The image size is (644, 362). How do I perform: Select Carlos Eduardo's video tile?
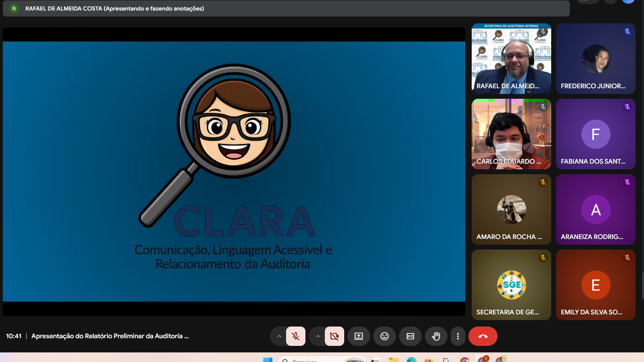(x=511, y=134)
